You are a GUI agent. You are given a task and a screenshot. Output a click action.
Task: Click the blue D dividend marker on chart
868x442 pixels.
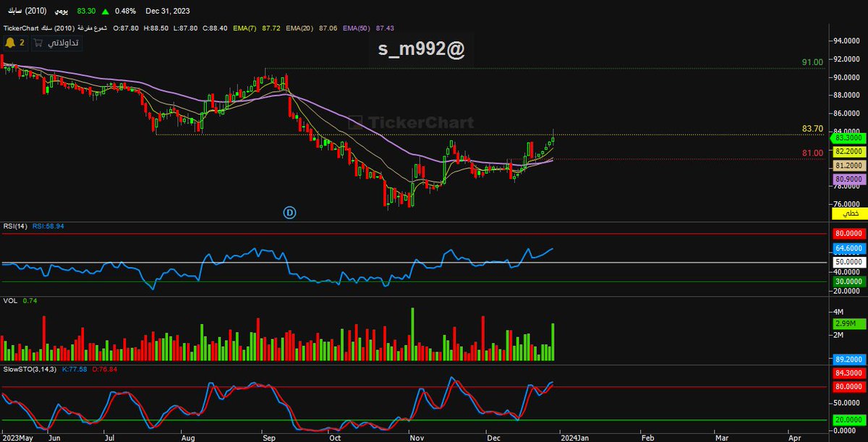click(x=289, y=212)
